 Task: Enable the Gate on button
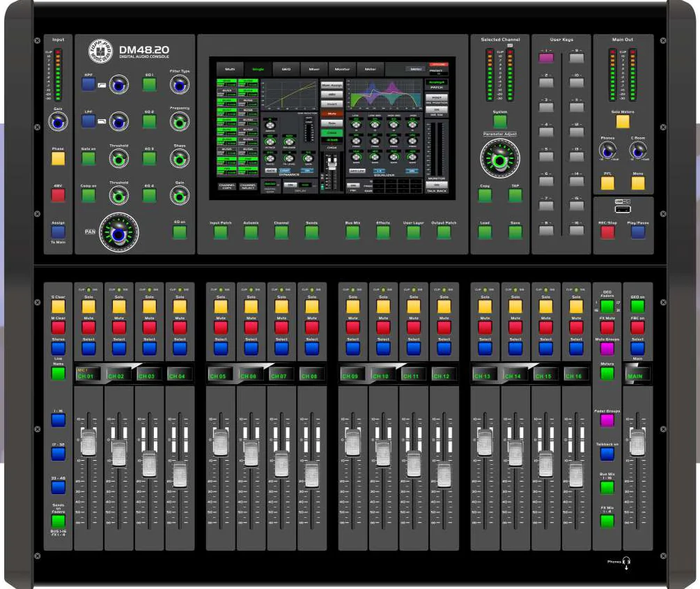tap(88, 158)
